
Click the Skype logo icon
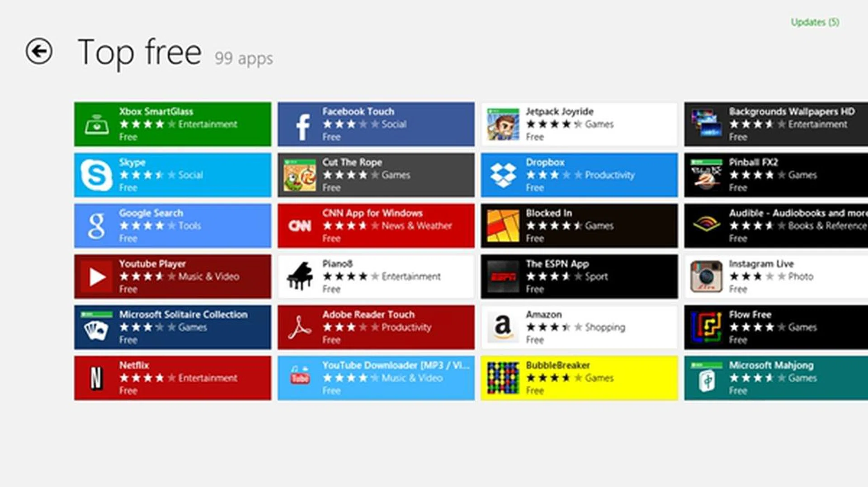tap(96, 175)
